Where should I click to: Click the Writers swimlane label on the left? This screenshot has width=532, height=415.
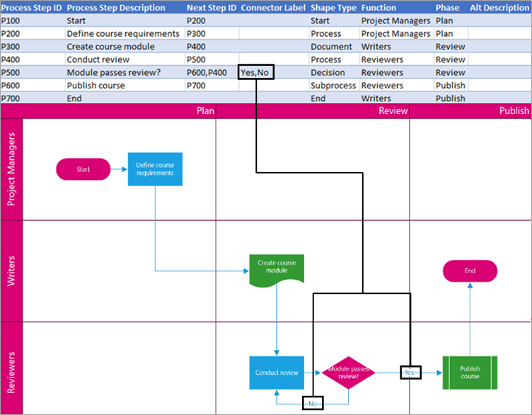coord(12,271)
